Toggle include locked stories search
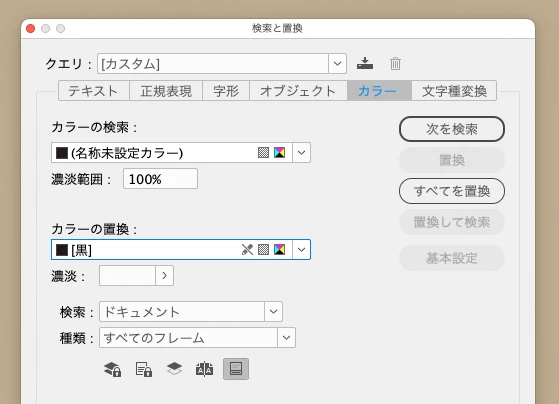Viewport: 559px width, 404px height. (144, 369)
